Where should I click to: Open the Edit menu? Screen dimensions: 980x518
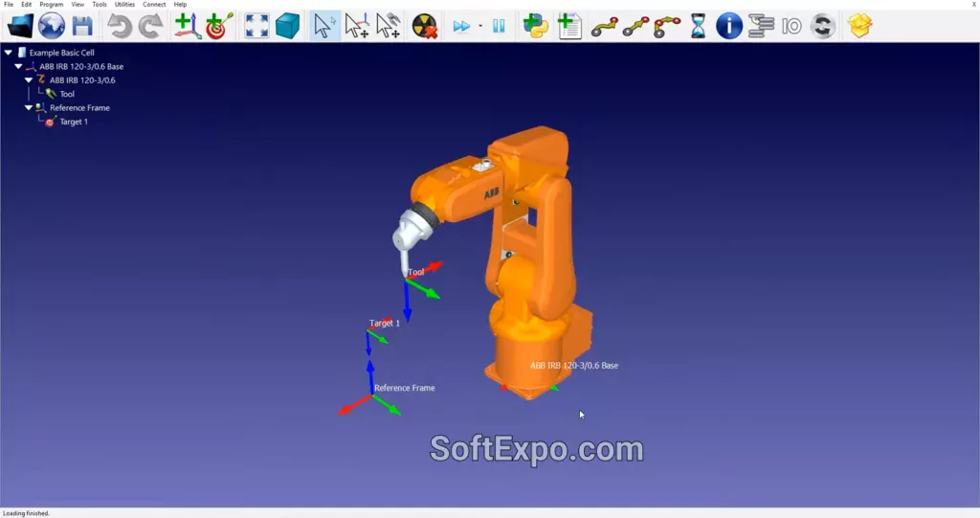click(26, 5)
